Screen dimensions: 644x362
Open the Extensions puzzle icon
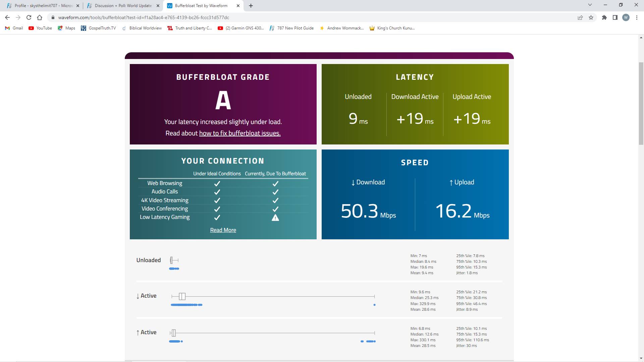click(604, 17)
